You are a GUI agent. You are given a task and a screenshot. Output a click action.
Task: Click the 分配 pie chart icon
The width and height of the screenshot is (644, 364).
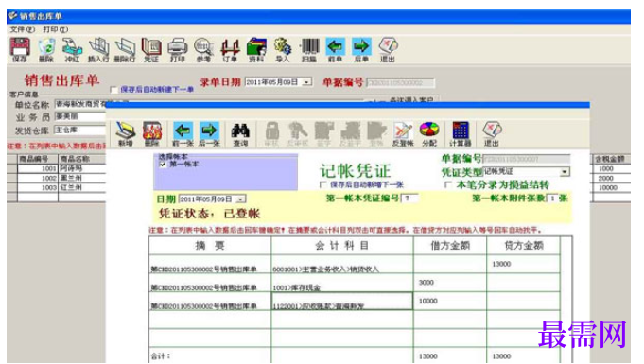click(x=429, y=134)
